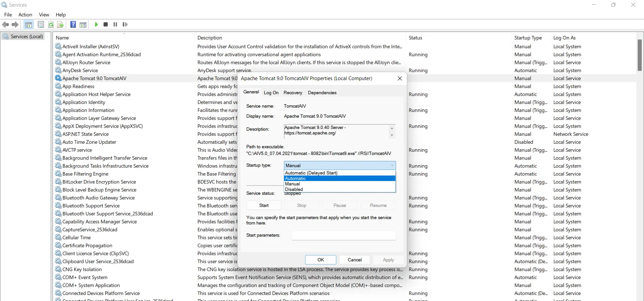Click the Export List toolbar icon

click(60, 24)
